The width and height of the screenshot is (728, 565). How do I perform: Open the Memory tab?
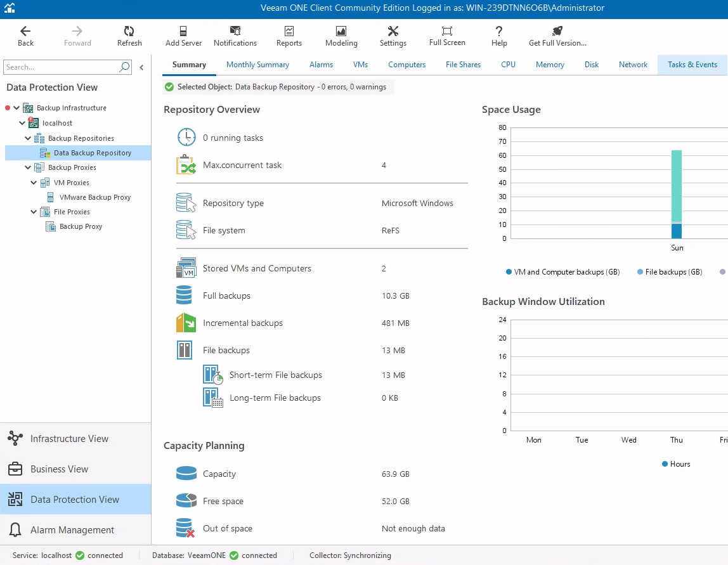(550, 65)
